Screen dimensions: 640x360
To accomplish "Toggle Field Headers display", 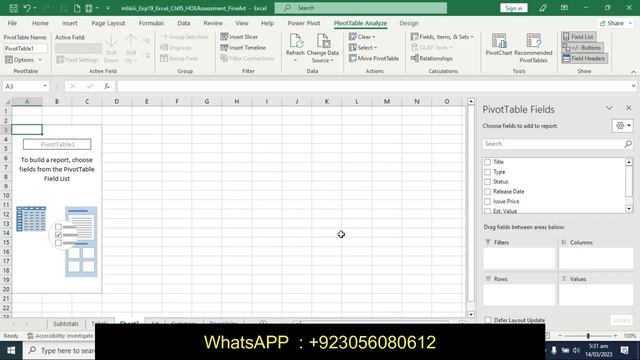I will click(584, 58).
